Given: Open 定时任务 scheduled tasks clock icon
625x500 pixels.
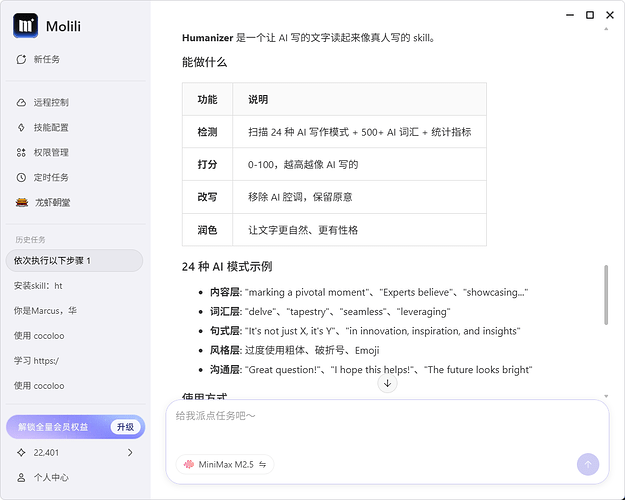Looking at the screenshot, I should (x=21, y=177).
